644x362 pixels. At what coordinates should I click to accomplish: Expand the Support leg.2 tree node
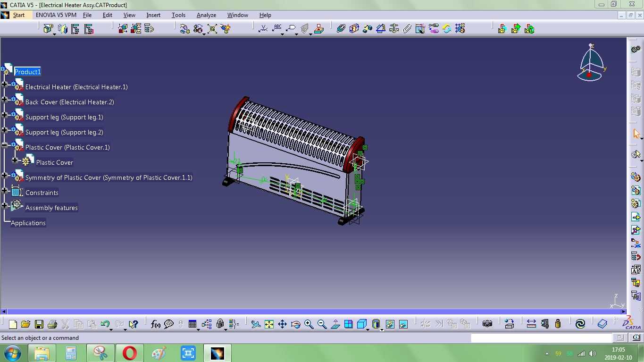tap(5, 130)
